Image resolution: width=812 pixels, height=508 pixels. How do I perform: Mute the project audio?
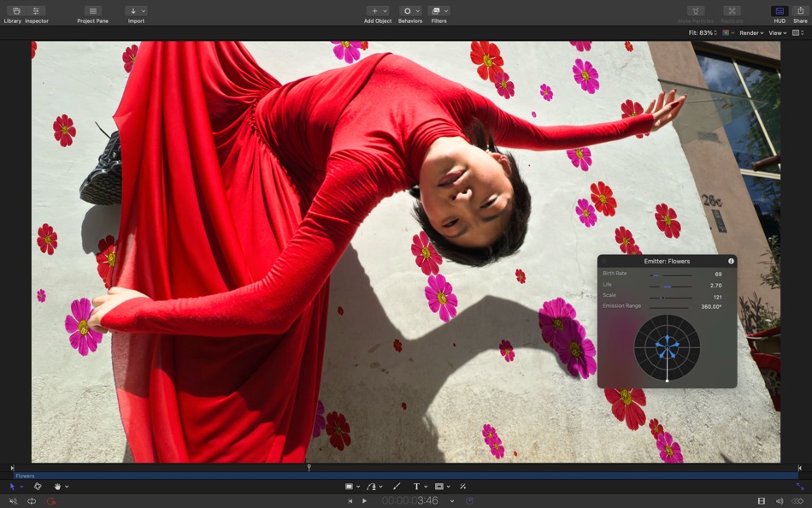(x=13, y=500)
